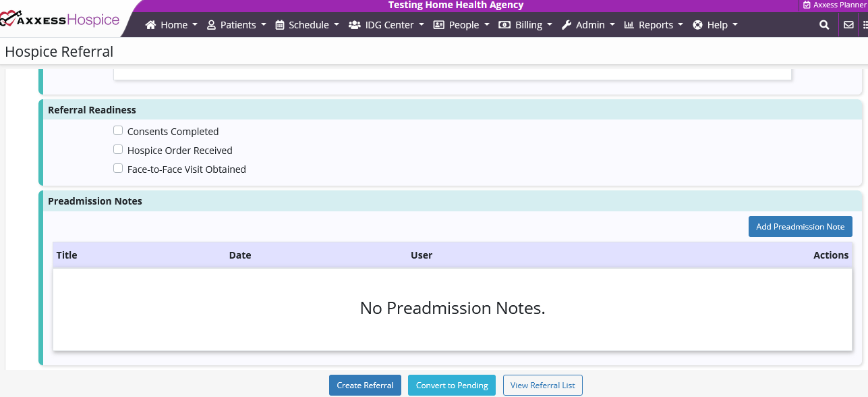
Task: Click the lifebuoy icon beside Help
Action: (x=697, y=25)
